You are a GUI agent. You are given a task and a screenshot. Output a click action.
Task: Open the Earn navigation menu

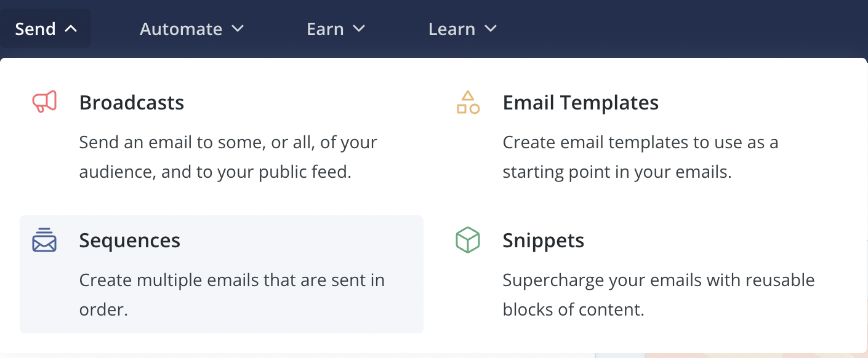point(325,29)
